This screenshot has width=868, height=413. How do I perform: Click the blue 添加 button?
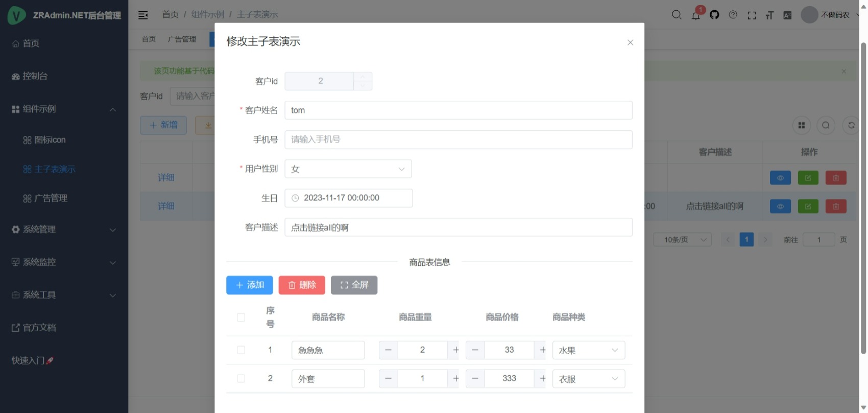250,285
